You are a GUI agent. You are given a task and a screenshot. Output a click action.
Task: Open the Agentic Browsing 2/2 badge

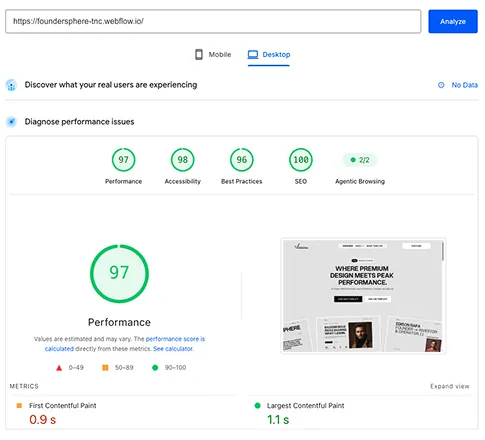[x=360, y=160]
